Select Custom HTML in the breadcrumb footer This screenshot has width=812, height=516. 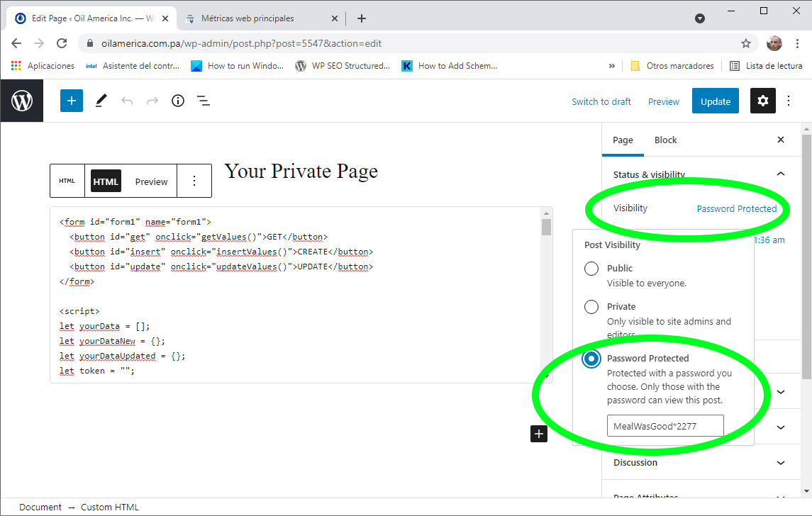tap(110, 507)
